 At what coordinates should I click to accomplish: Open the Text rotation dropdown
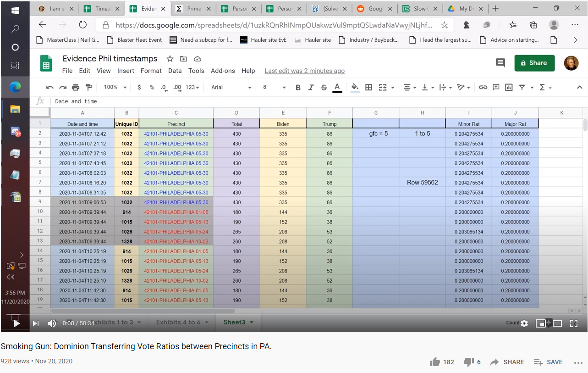pos(463,87)
